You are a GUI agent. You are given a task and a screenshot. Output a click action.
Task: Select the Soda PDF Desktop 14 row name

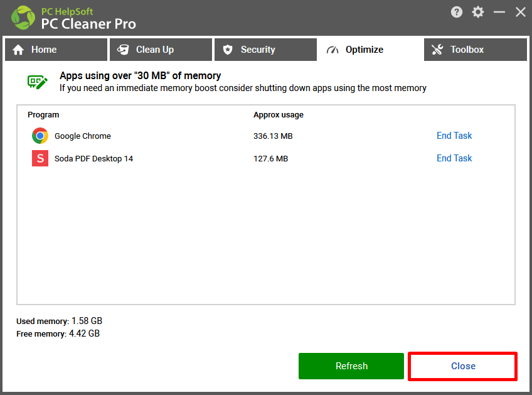tap(93, 159)
